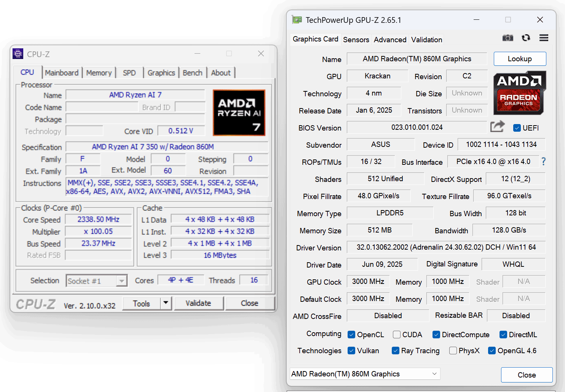
Task: Click the Subvendor value ASUS
Action: [381, 144]
